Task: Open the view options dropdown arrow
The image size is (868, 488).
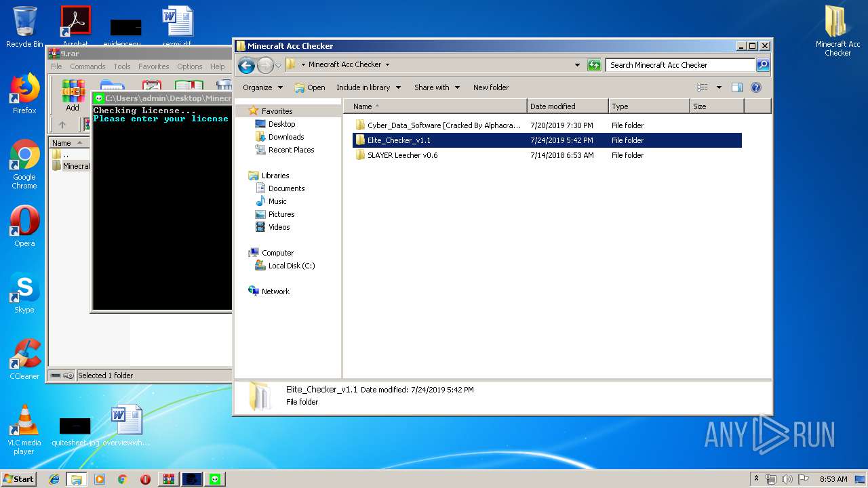Action: coord(719,87)
